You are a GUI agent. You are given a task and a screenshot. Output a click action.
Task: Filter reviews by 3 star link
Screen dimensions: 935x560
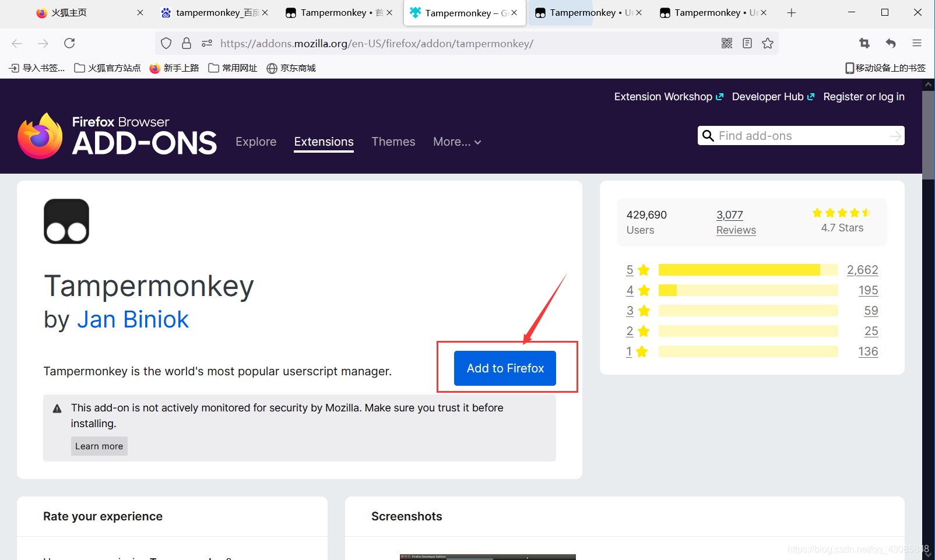(x=638, y=311)
